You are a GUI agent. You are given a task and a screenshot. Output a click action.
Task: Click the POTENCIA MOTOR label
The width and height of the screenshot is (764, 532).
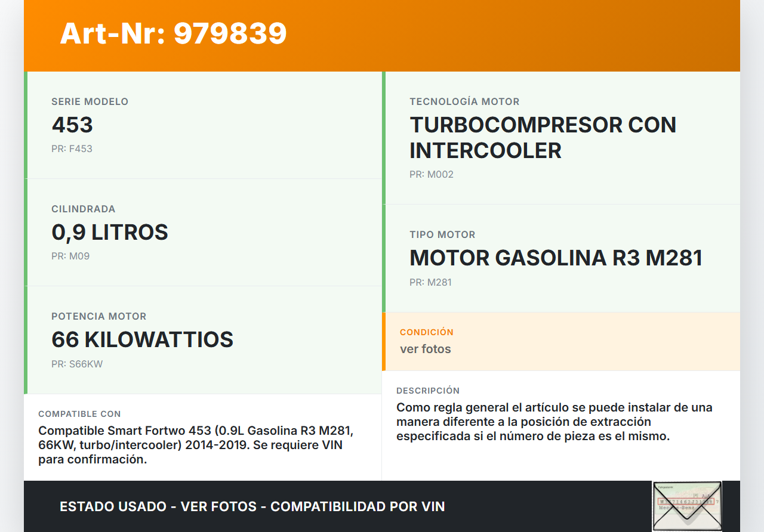[x=98, y=316]
